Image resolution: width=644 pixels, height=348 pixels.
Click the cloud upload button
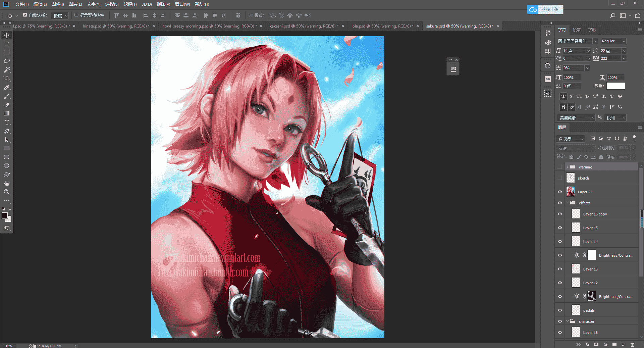pos(545,9)
